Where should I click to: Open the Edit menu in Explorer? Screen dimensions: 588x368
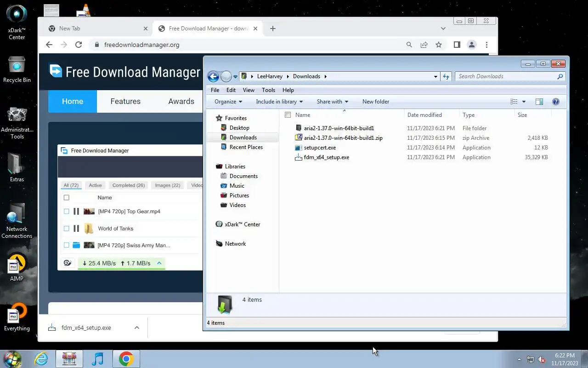[x=231, y=90]
